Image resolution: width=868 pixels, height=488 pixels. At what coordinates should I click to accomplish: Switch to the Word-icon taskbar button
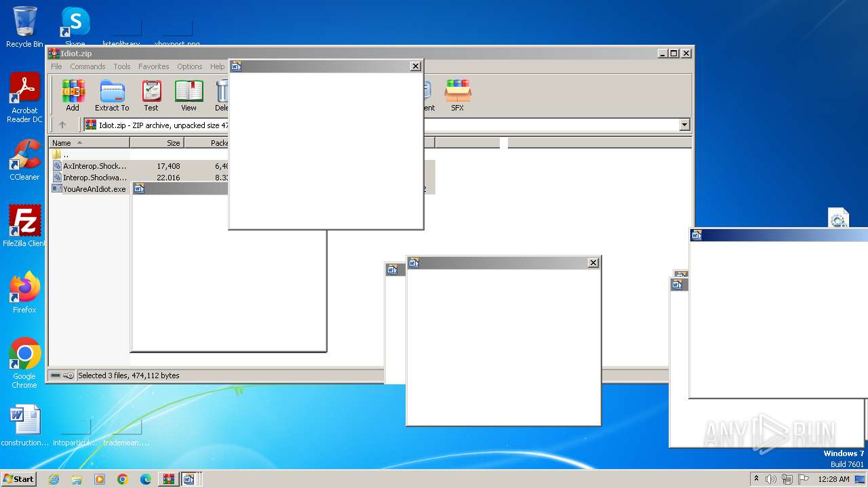coord(190,479)
